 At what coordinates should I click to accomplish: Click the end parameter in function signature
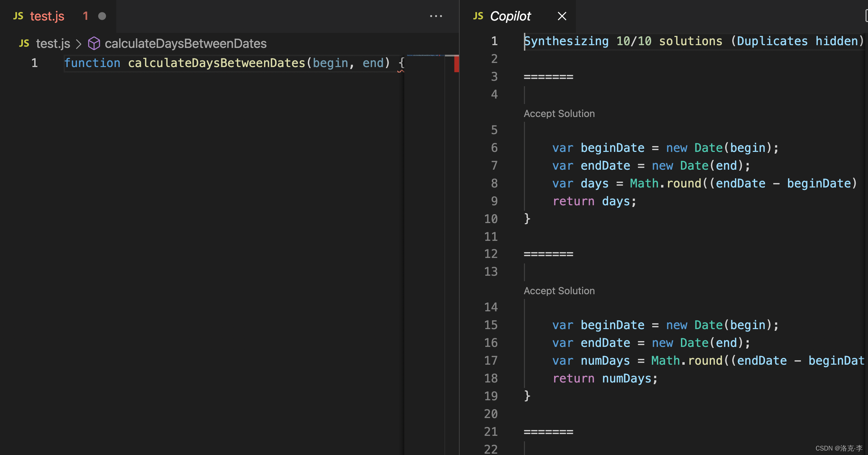pos(373,63)
